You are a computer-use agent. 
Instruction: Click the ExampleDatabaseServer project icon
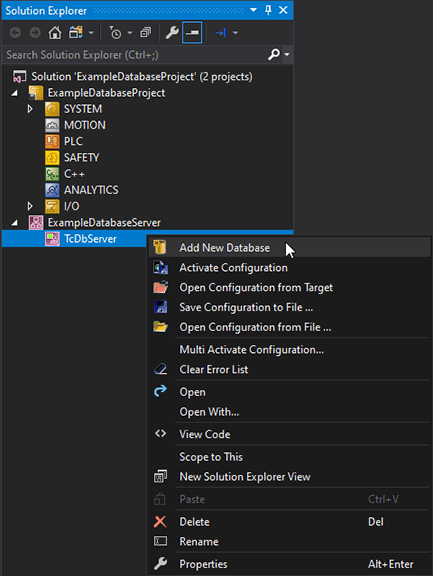pyautogui.click(x=36, y=223)
